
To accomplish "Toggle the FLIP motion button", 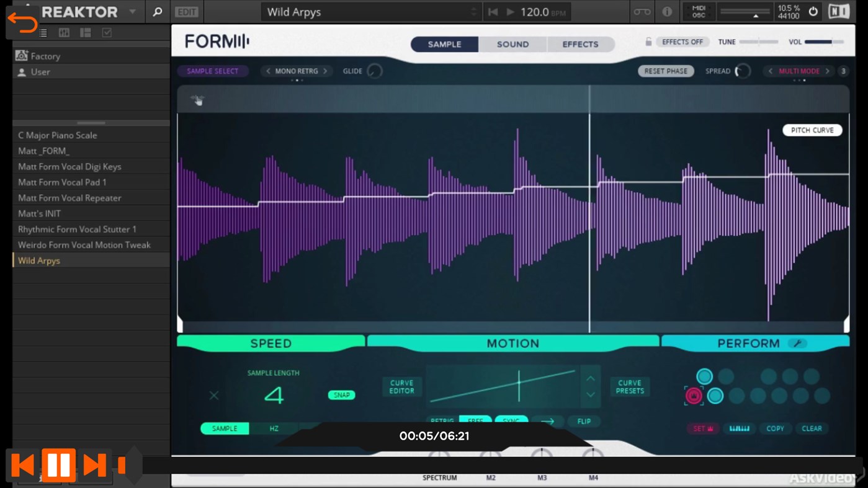I will [584, 422].
